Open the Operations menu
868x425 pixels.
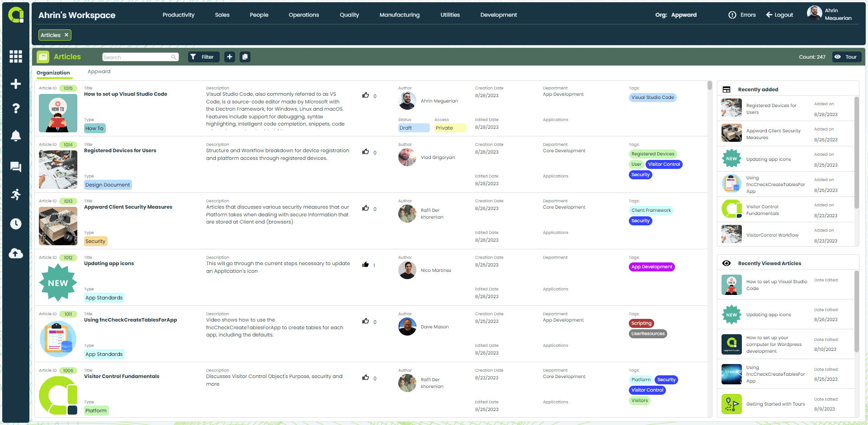(304, 15)
